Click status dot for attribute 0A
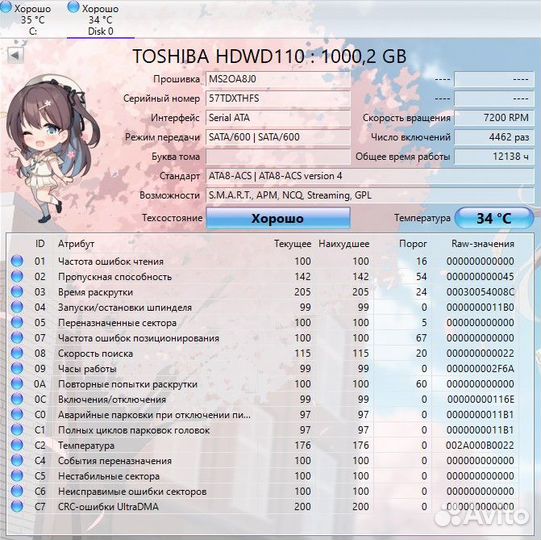Image resolution: width=541 pixels, height=540 pixels. point(17,384)
